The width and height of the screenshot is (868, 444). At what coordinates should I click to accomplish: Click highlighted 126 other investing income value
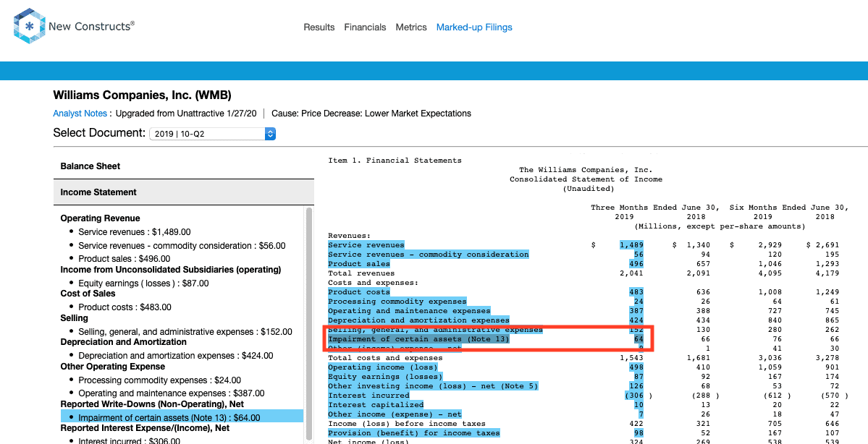tap(636, 386)
